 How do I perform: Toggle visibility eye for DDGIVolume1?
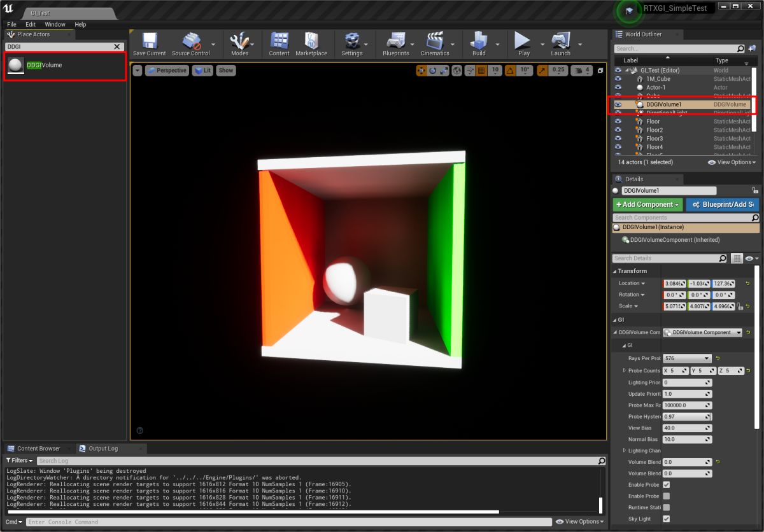point(618,104)
